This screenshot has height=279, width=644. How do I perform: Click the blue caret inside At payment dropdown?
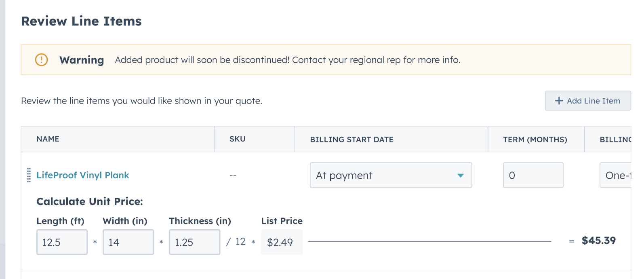(461, 175)
